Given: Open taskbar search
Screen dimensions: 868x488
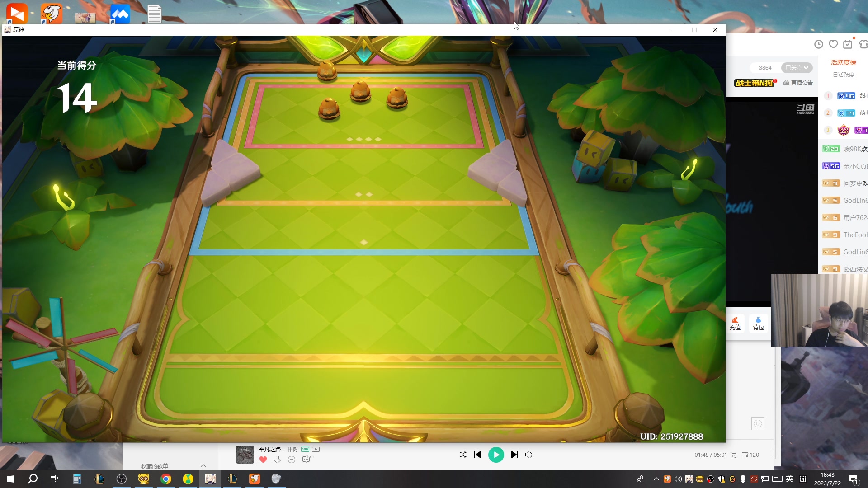Looking at the screenshot, I should click(33, 479).
